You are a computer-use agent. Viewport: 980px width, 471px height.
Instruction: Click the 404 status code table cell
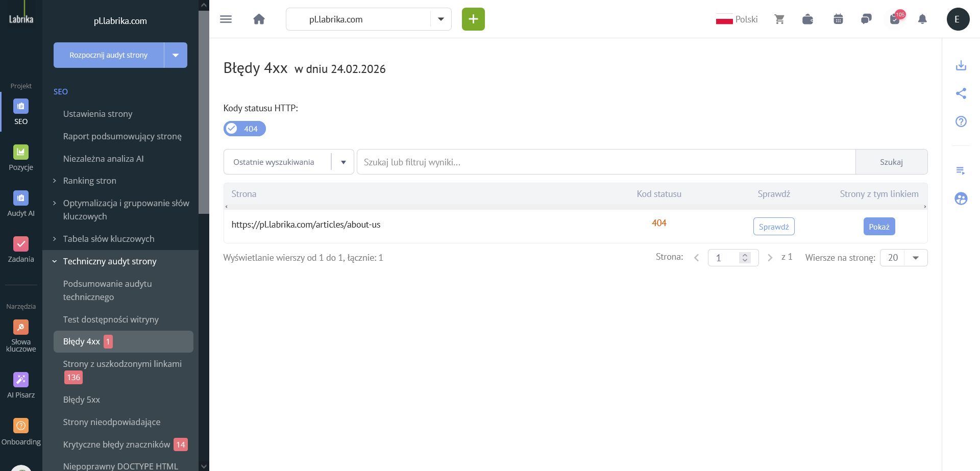[659, 223]
